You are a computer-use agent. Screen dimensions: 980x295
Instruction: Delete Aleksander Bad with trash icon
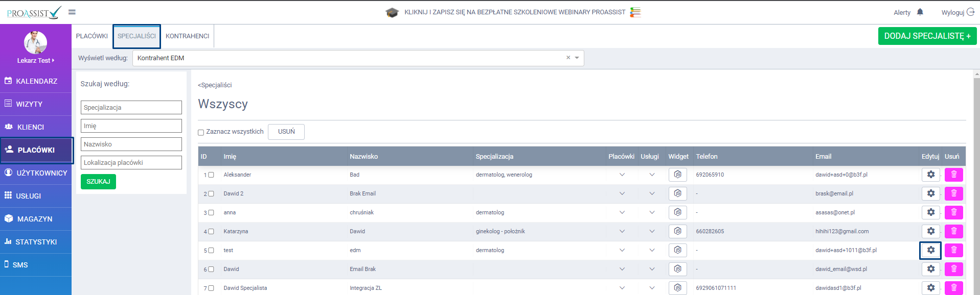pyautogui.click(x=954, y=175)
